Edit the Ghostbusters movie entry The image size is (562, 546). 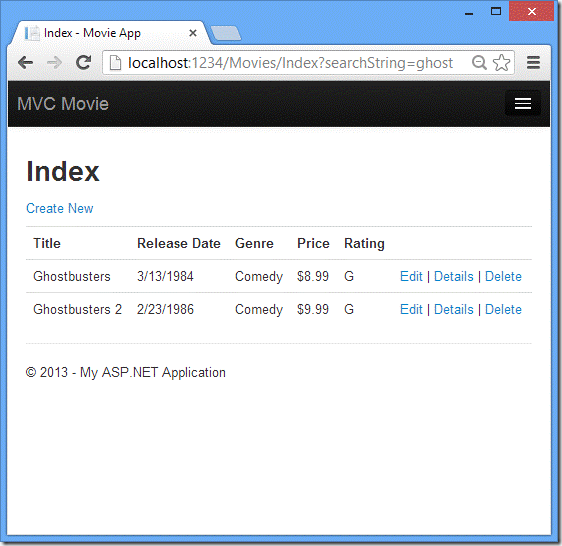pyautogui.click(x=411, y=276)
